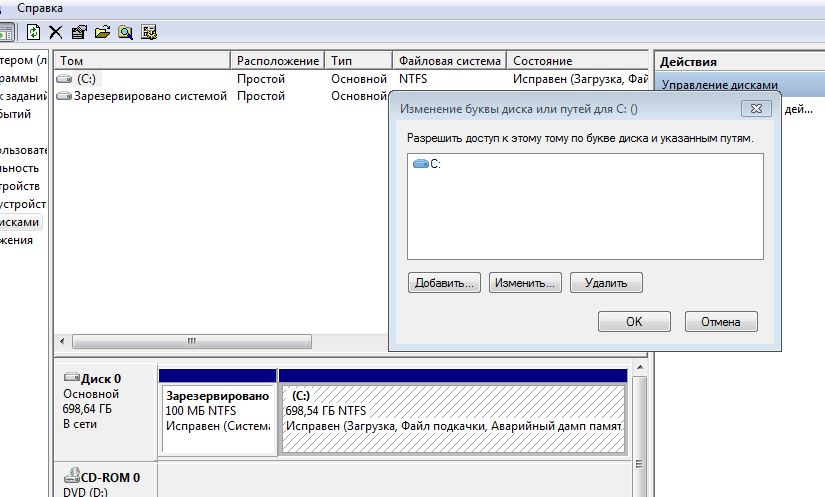Sort volumes by the Том column header
The height and width of the screenshot is (497, 825).
(x=140, y=61)
